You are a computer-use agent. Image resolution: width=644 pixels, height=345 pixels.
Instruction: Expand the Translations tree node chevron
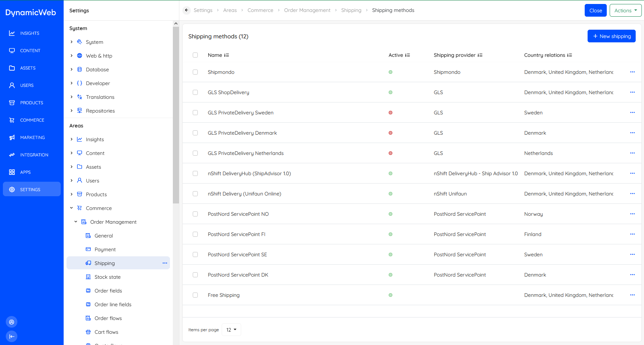pos(72,97)
